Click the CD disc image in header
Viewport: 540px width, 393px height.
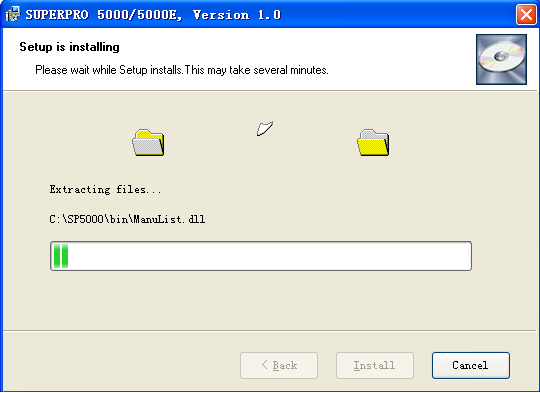(x=501, y=59)
